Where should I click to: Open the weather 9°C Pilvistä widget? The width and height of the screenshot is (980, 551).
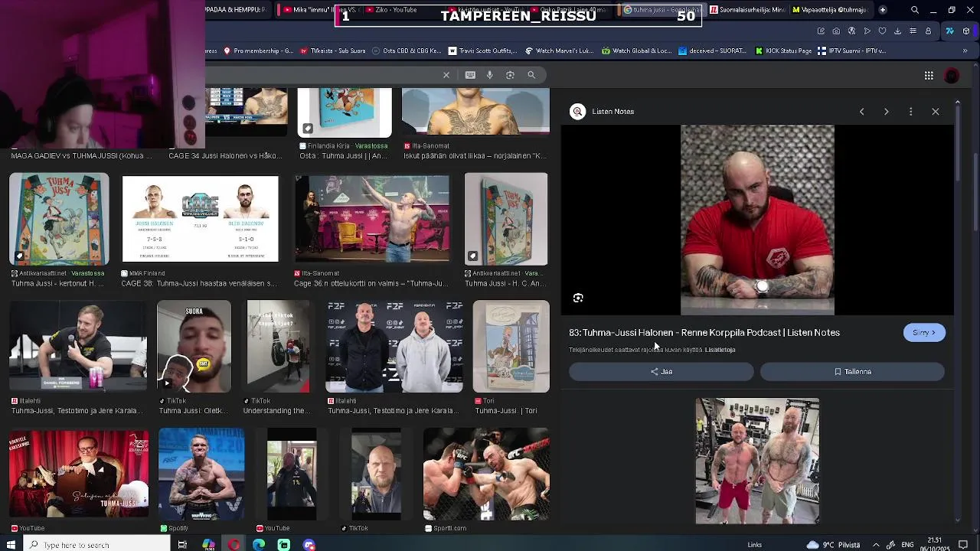pos(835,545)
